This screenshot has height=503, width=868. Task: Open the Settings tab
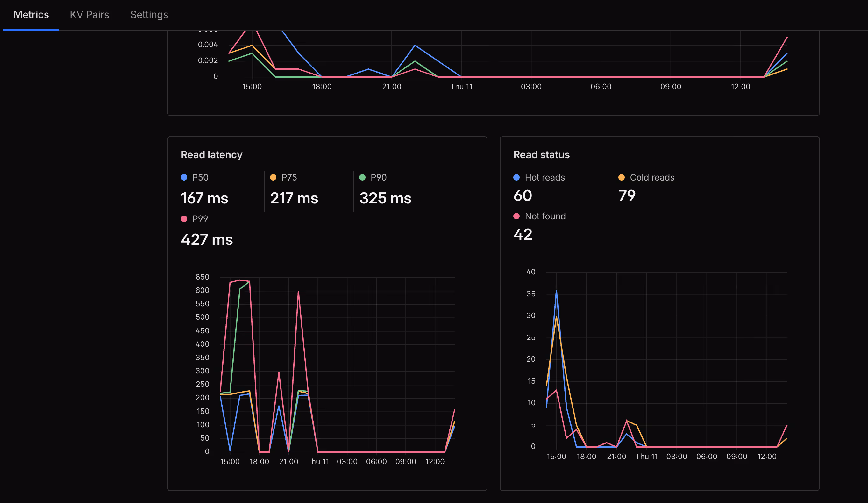point(149,14)
